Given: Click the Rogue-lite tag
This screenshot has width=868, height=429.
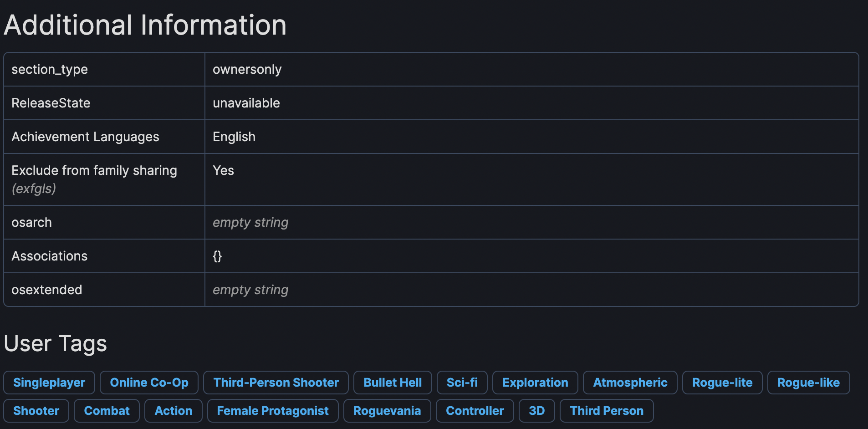Looking at the screenshot, I should (x=722, y=383).
